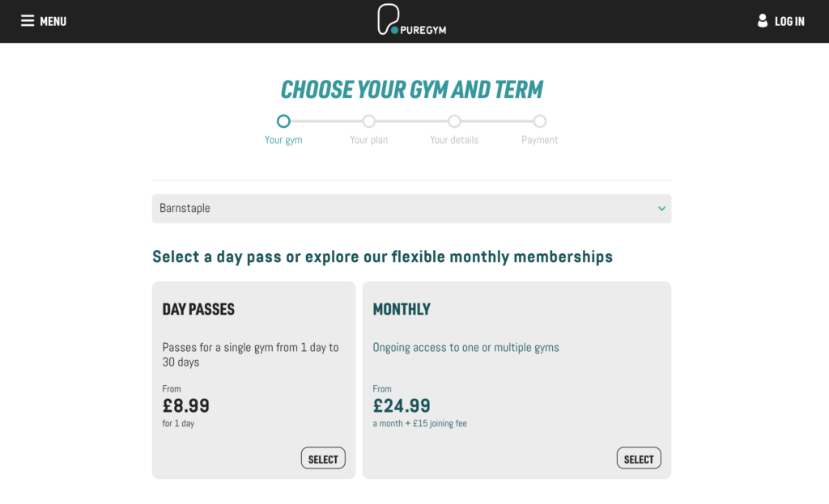Go to the Your plan step label
829x504 pixels.
click(x=369, y=140)
